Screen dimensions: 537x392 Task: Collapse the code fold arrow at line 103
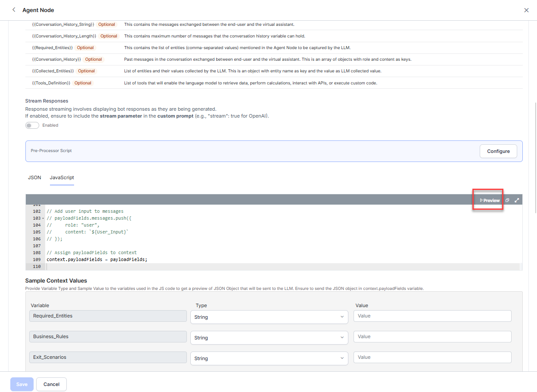[x=43, y=218]
